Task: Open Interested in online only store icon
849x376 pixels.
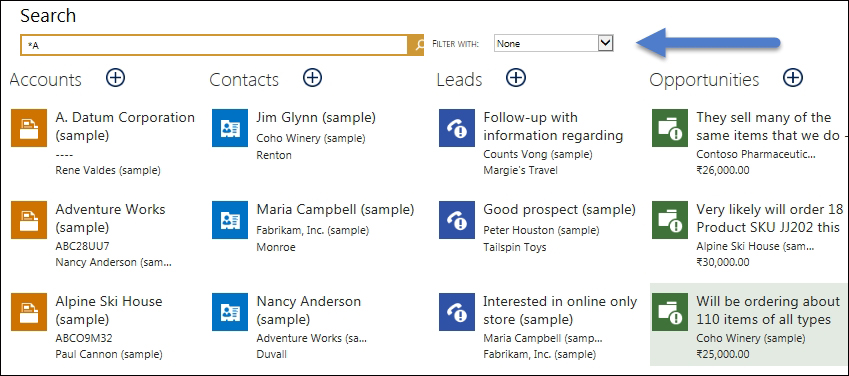Action: 456,312
